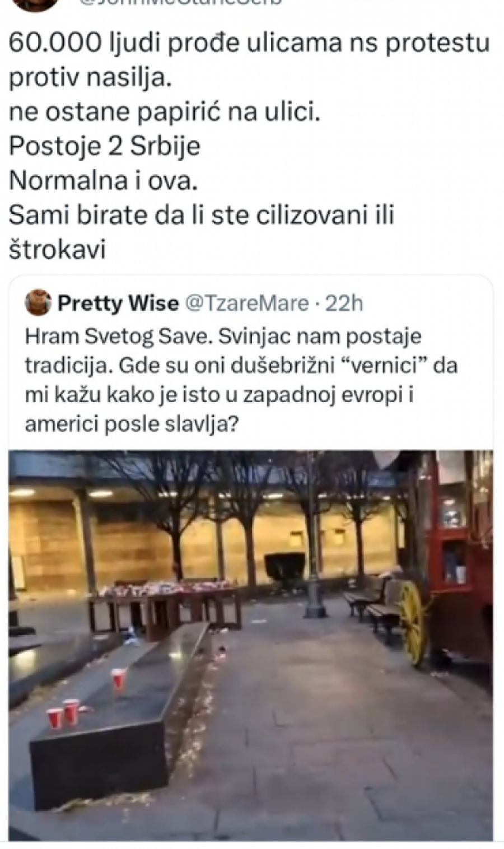Open the quoted tweet's embedded photo
Screen dimensions: 504x849
pos(251,645)
